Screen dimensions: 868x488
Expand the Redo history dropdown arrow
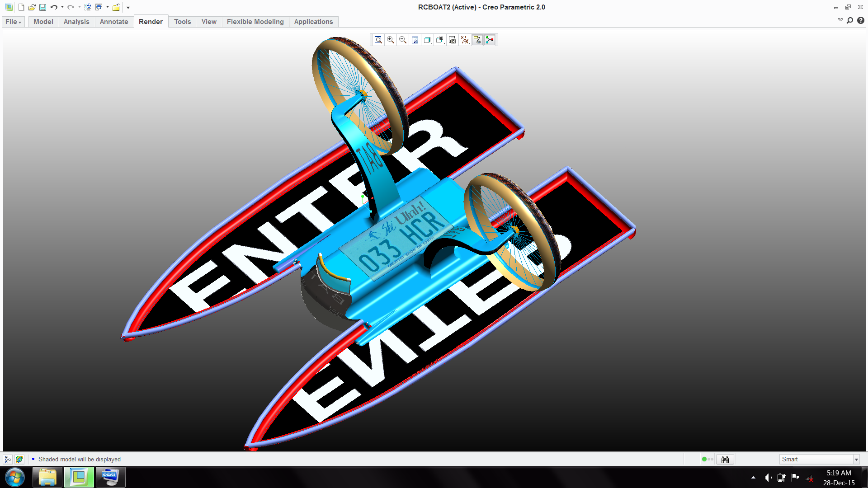(80, 7)
